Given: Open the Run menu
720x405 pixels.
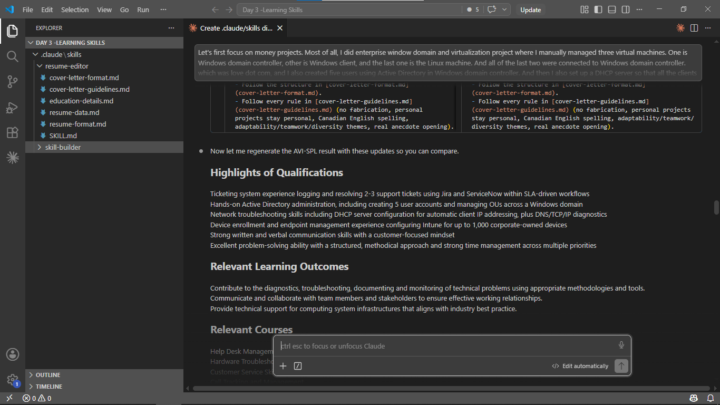Looking at the screenshot, I should coord(143,10).
